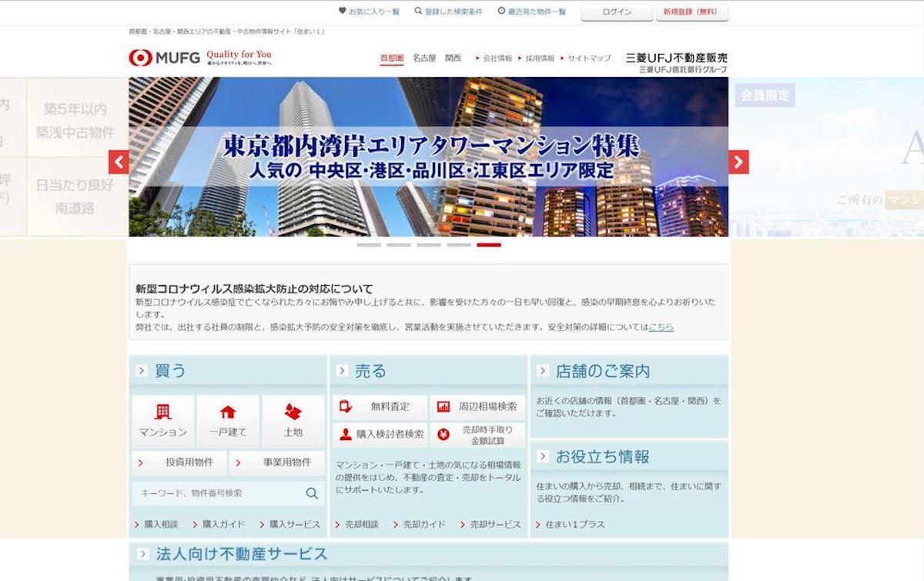This screenshot has height=581, width=924.
Task: Switch to the 名古屋 region tab
Action: (424, 58)
